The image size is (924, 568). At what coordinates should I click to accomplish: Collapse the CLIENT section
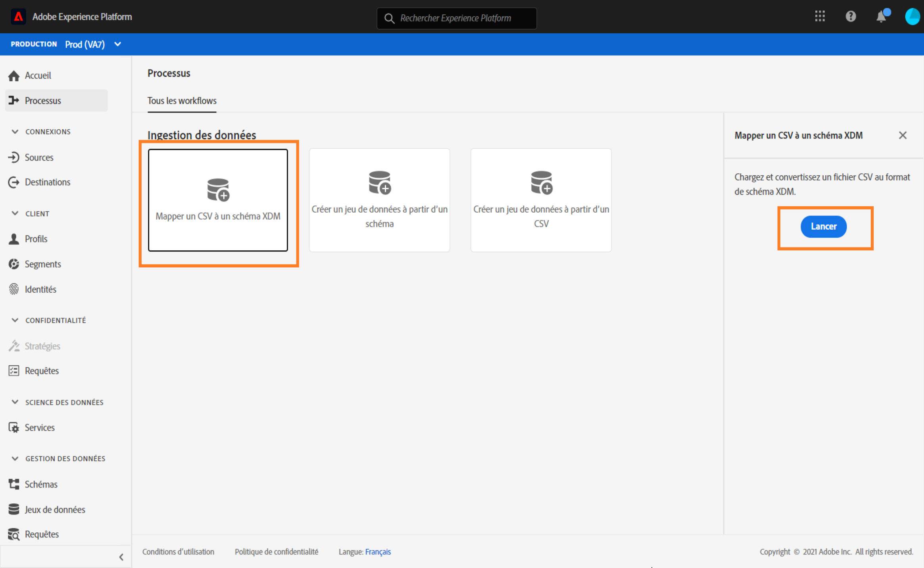(15, 213)
